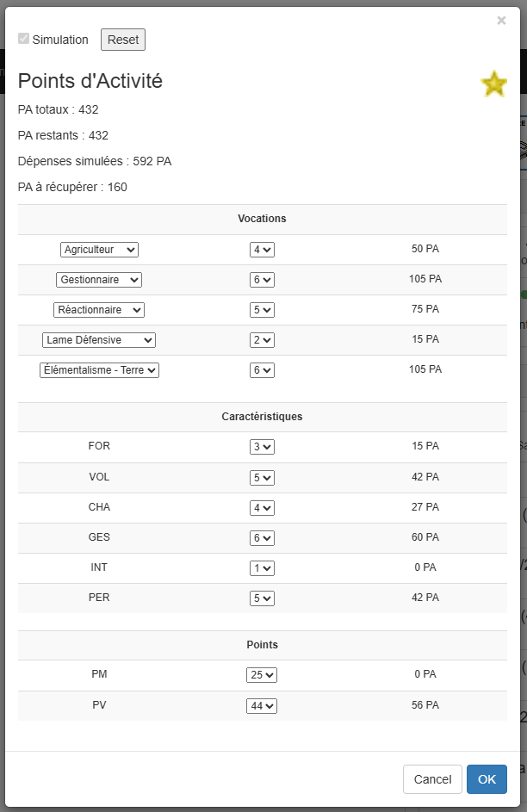Click the Cancel button
This screenshot has width=527, height=812.
click(432, 779)
